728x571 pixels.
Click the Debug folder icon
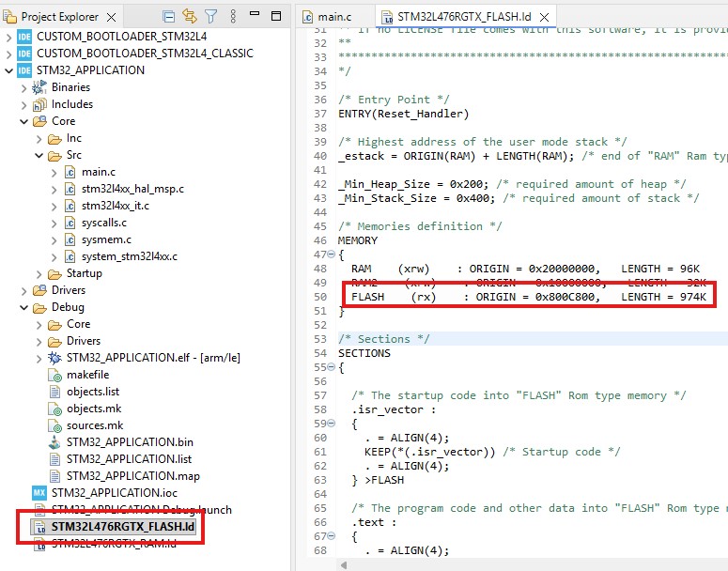pos(40,308)
